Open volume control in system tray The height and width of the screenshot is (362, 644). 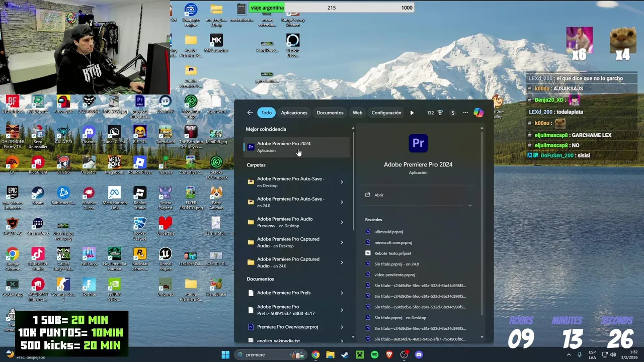coord(613,354)
